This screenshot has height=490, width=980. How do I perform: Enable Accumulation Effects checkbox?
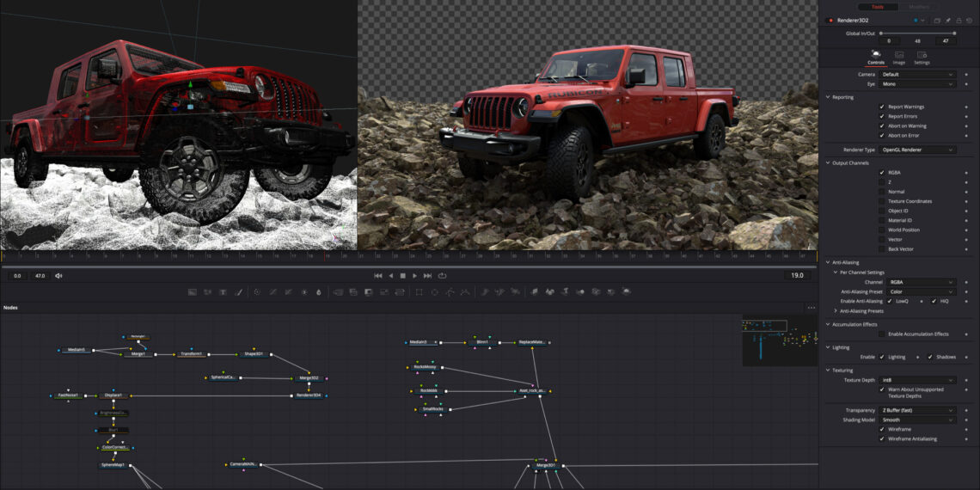(881, 334)
